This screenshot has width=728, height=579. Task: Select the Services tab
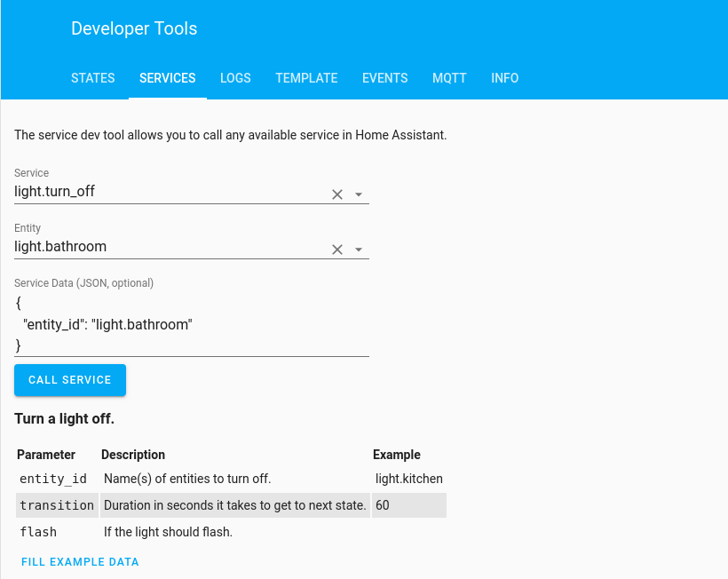coord(168,78)
